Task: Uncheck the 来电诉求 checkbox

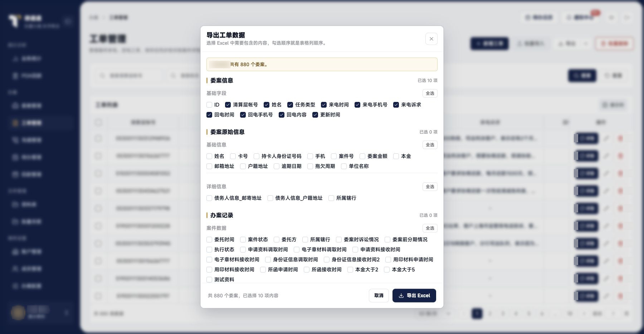Action: click(396, 105)
